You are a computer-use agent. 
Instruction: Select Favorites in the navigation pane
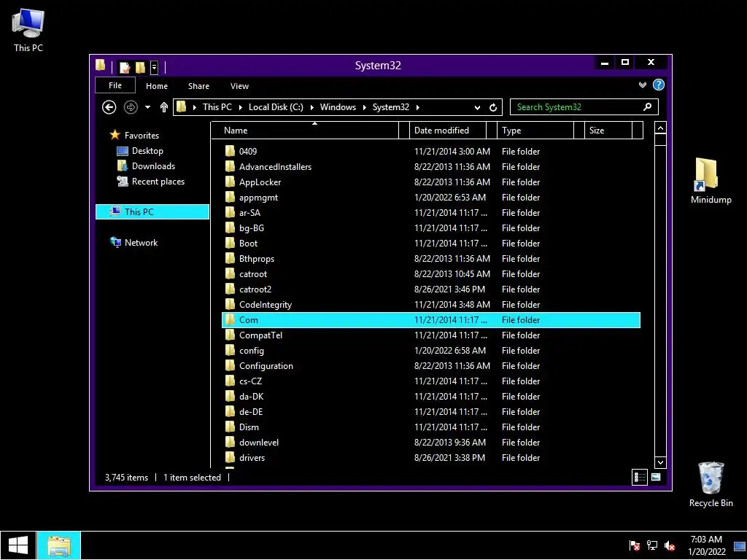click(142, 135)
